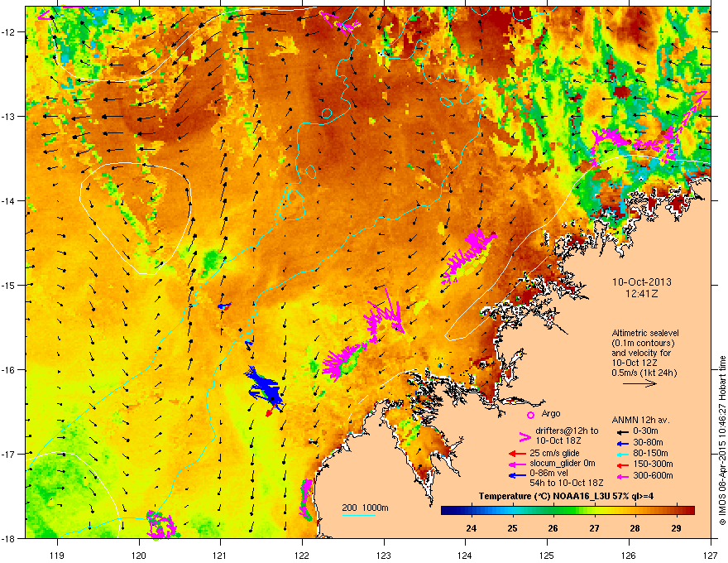Click the longitude axis label '122'
The height and width of the screenshot is (563, 728).
302,555
